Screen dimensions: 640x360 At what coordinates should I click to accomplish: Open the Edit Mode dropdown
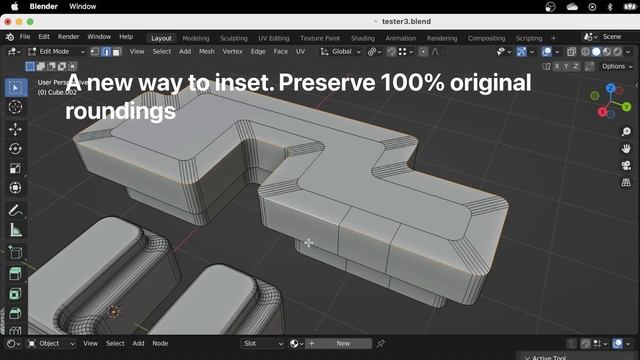click(x=56, y=52)
